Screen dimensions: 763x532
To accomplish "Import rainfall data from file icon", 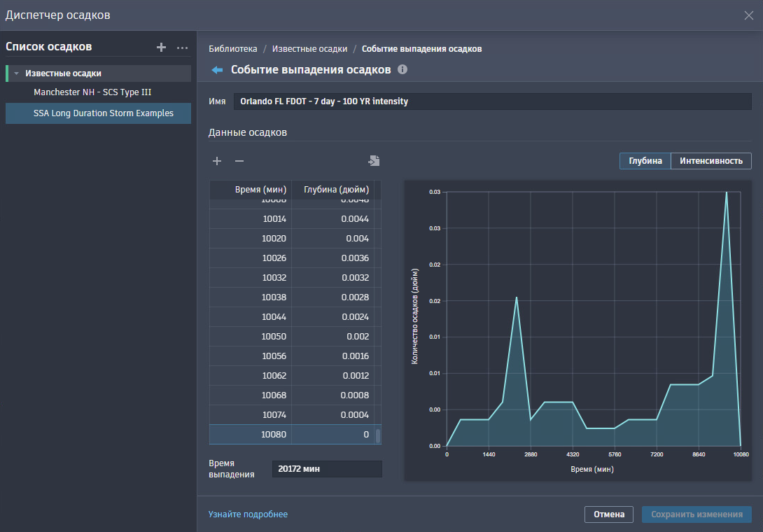I will coord(374,160).
